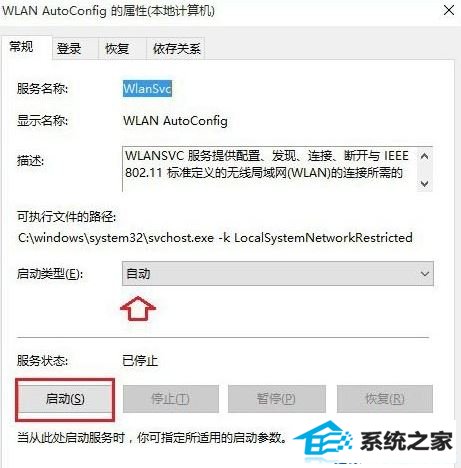This screenshot has height=468, width=461.
Task: Click the red upward arrow annotation
Action: (x=138, y=308)
